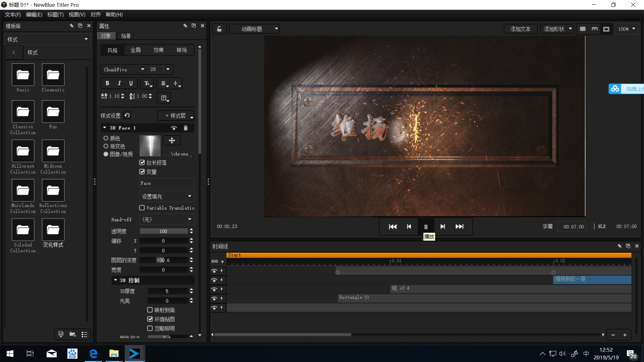
Task: Collapse the 3D 控制 section
Action: tap(116, 280)
